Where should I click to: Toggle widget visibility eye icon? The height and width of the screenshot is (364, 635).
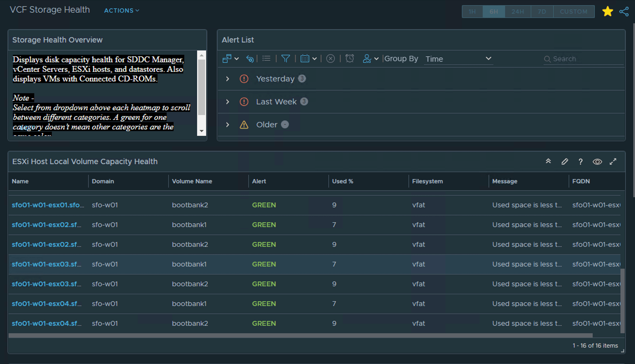point(597,161)
